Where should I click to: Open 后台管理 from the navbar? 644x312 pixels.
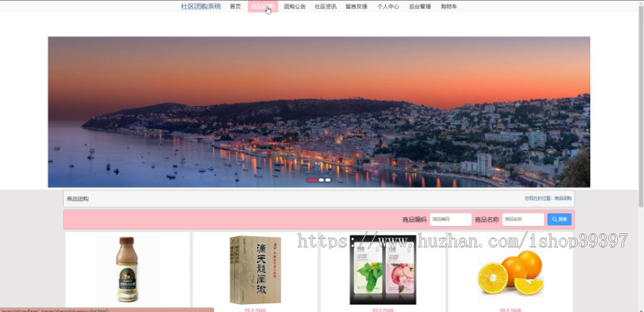pos(420,6)
